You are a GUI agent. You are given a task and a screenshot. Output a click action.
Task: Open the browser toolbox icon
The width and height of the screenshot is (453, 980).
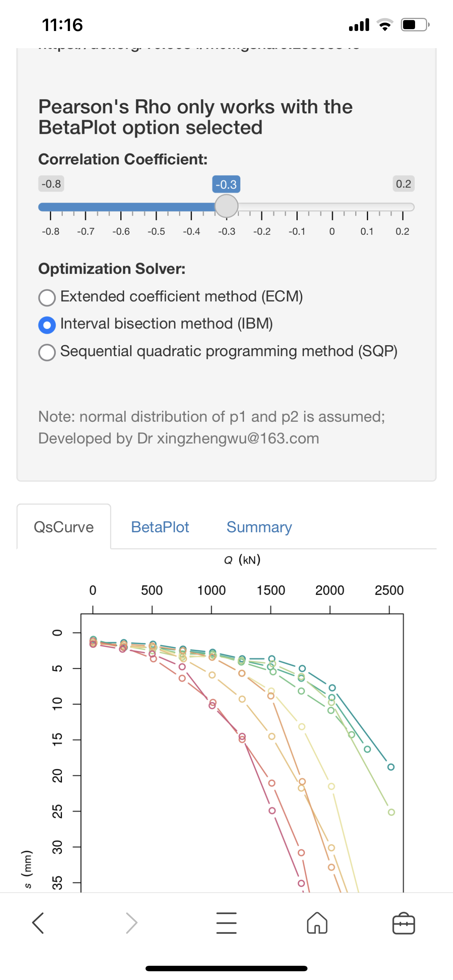403,923
